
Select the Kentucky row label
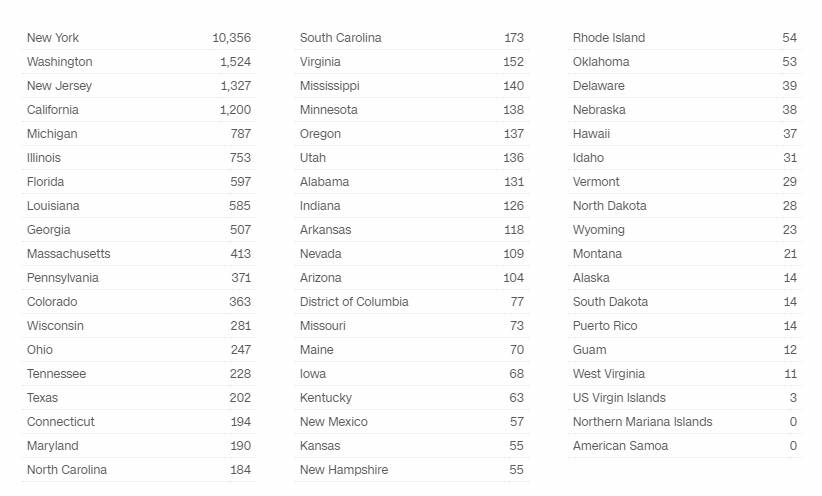pyautogui.click(x=325, y=398)
